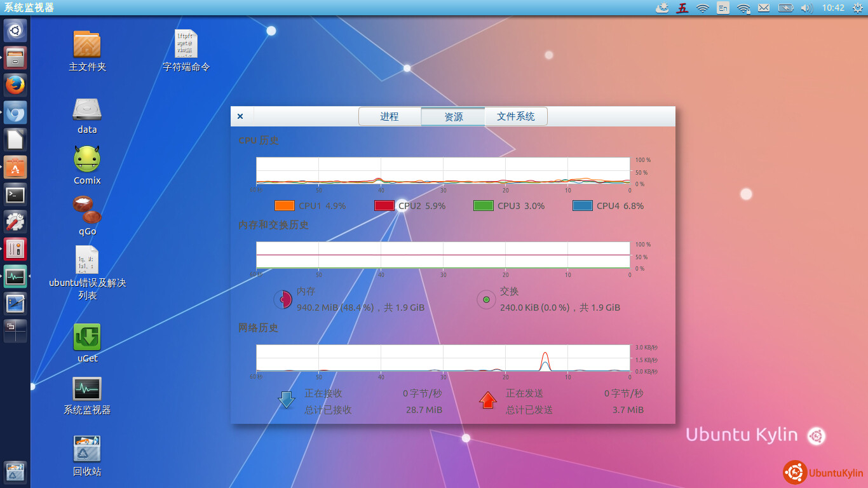Click the clock showing 10:42

pos(833,8)
